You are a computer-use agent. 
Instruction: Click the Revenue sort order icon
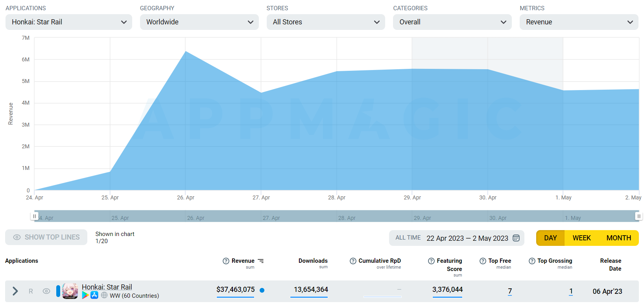[x=261, y=261]
